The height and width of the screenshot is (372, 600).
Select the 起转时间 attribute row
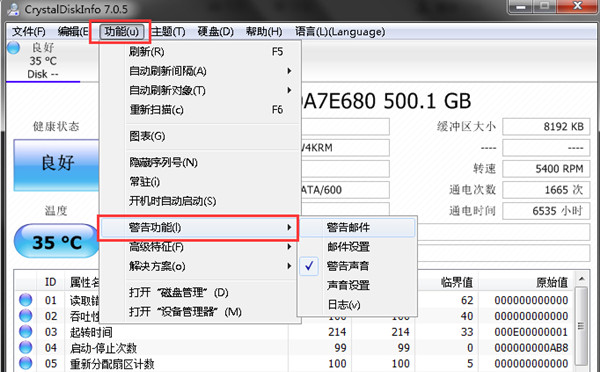click(295, 332)
